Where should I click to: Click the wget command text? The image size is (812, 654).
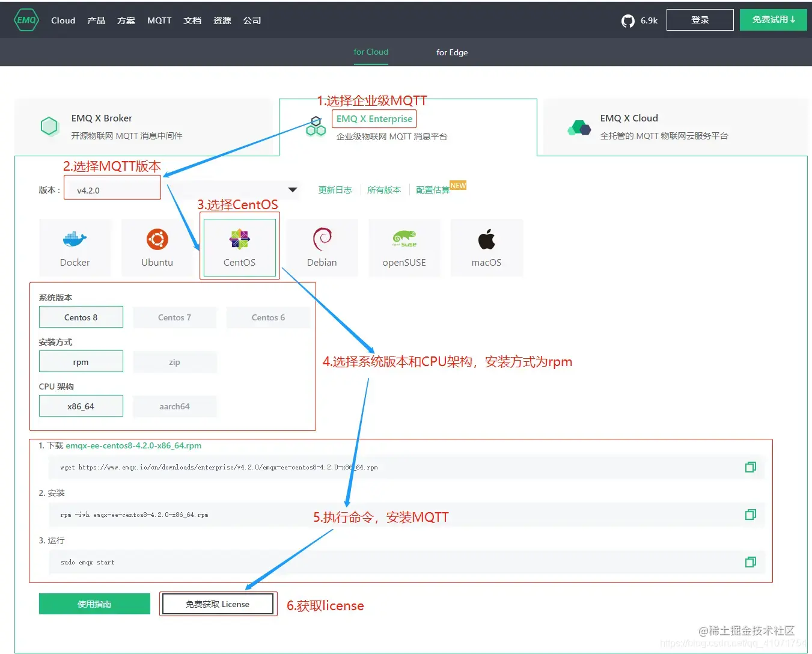(219, 467)
